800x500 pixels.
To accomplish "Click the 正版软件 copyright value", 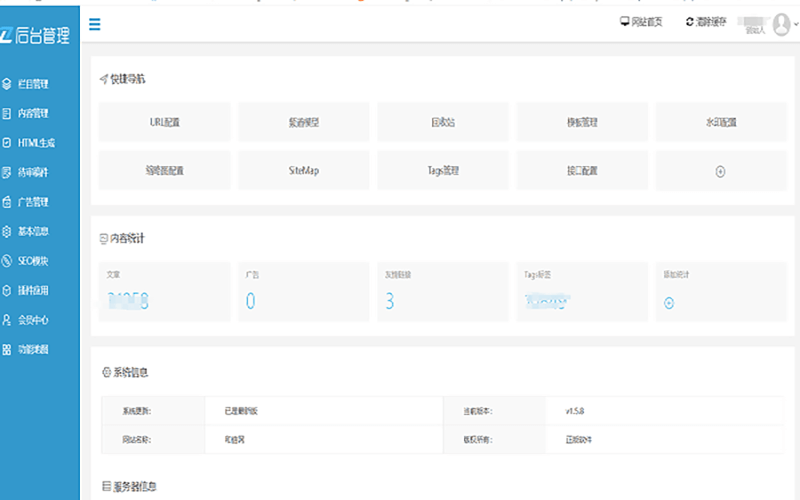I will tap(579, 439).
